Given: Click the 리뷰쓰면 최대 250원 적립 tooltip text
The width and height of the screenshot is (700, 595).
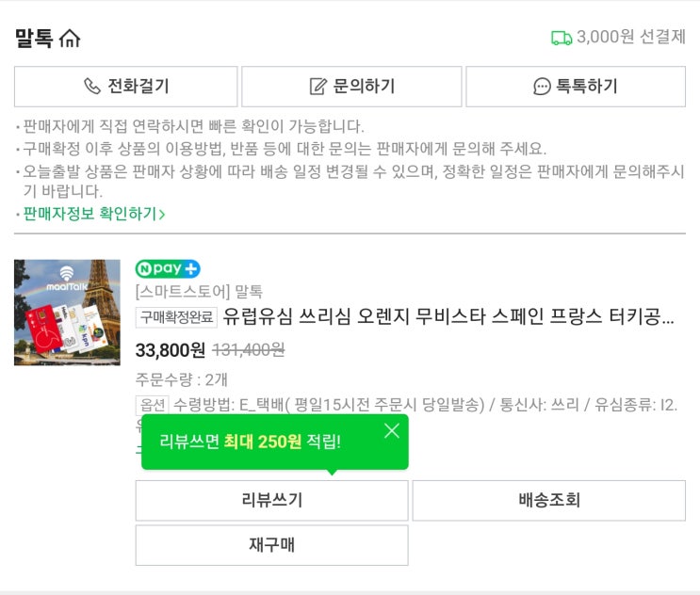Looking at the screenshot, I should click(251, 442).
